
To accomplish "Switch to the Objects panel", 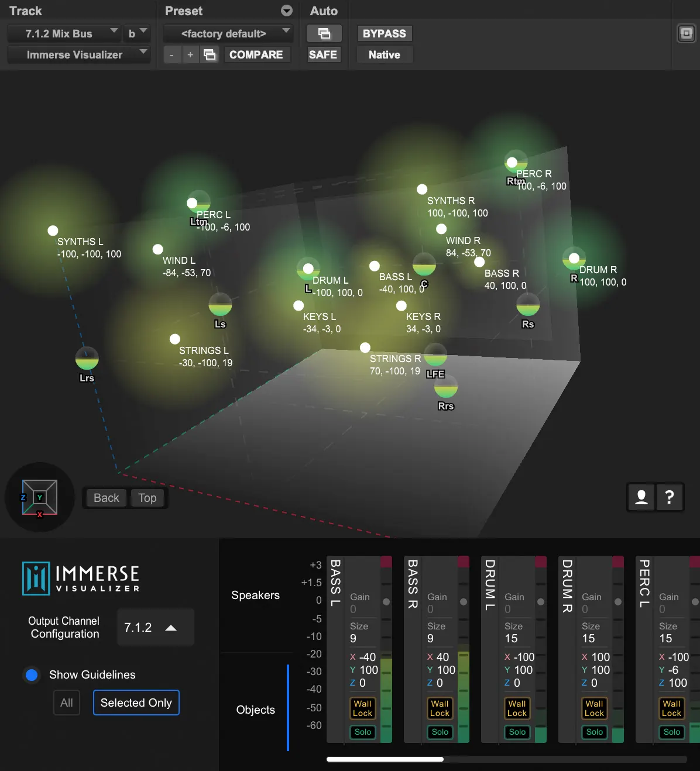I will pyautogui.click(x=255, y=710).
